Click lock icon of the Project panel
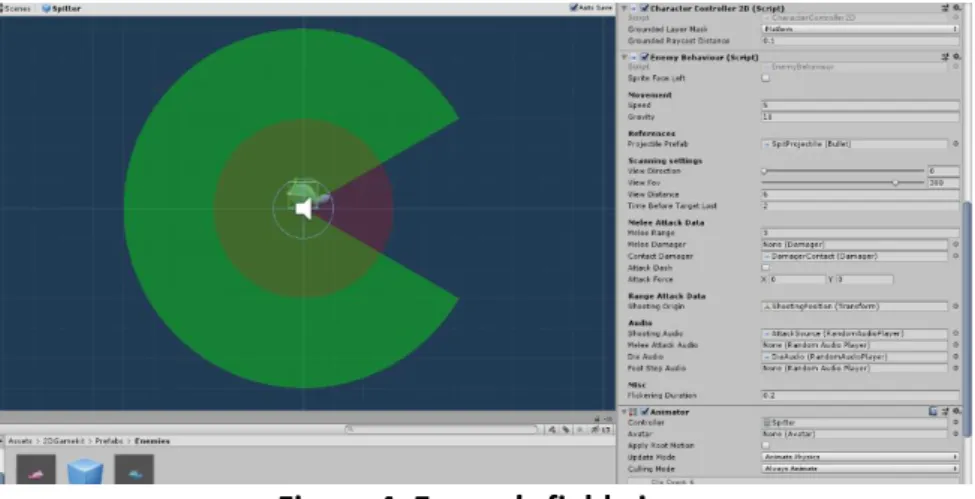This screenshot has height=499, width=975. click(x=597, y=419)
